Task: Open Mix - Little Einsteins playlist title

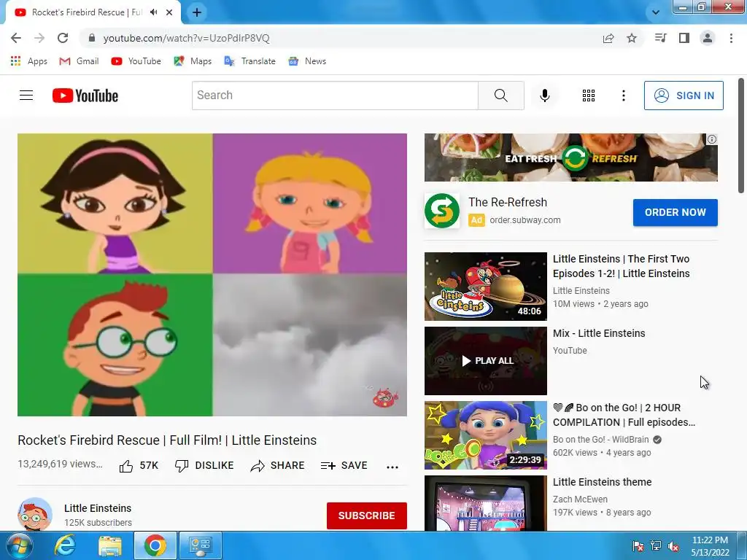Action: pos(599,333)
